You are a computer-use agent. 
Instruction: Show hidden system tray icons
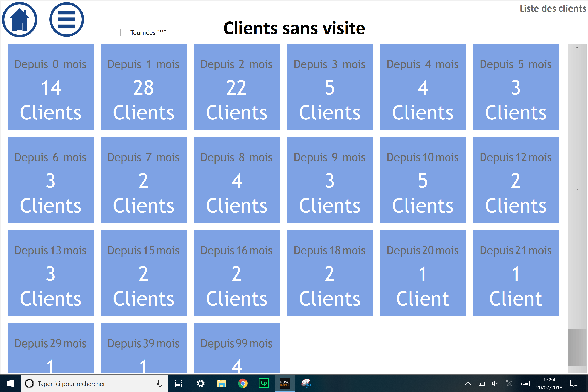(x=468, y=383)
